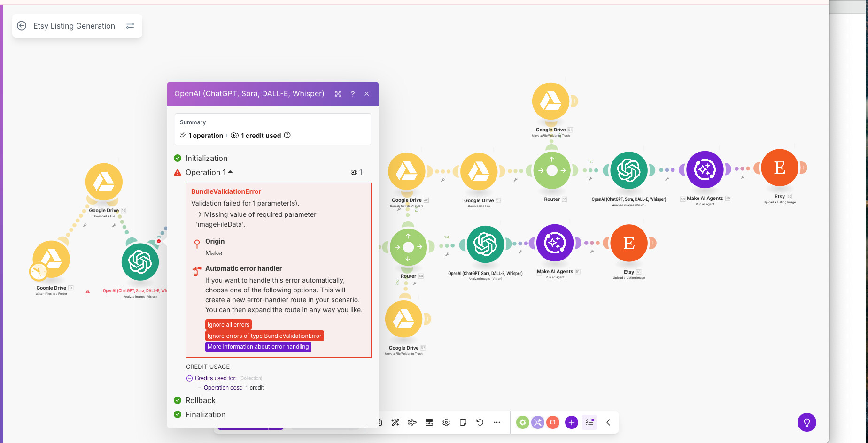The height and width of the screenshot is (443, 868).
Task: Collapse the Operation 1 section
Action: click(x=230, y=172)
